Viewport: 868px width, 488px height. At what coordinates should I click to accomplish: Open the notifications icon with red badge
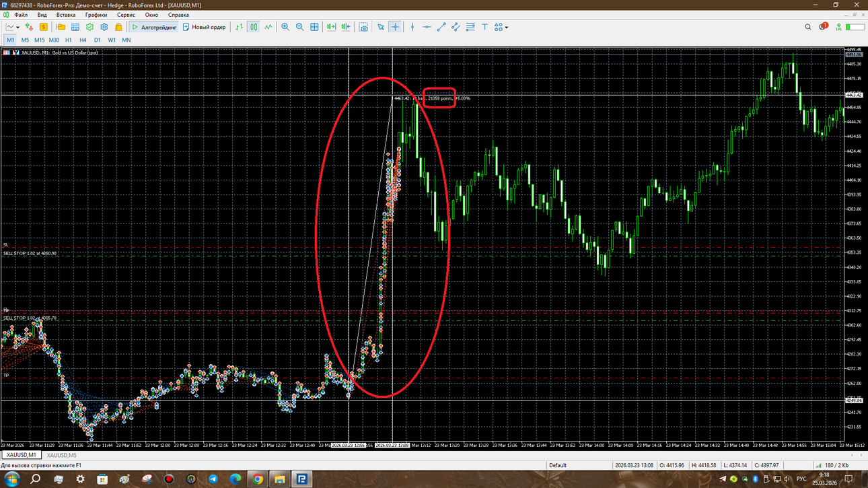coord(824,27)
